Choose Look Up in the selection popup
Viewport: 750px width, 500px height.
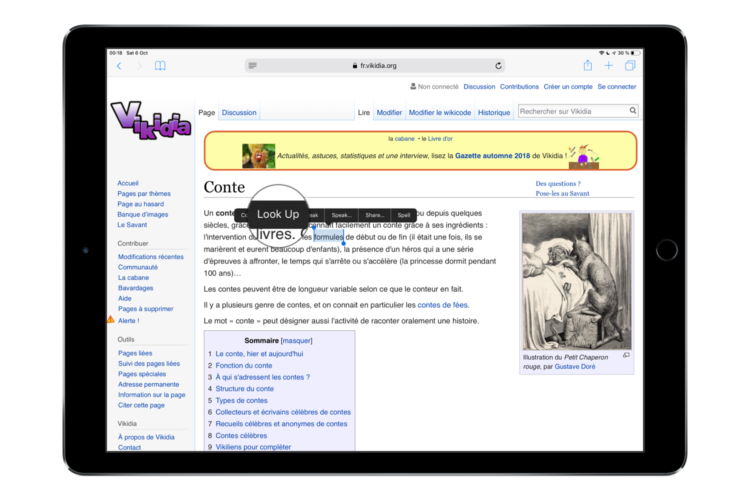click(x=278, y=214)
